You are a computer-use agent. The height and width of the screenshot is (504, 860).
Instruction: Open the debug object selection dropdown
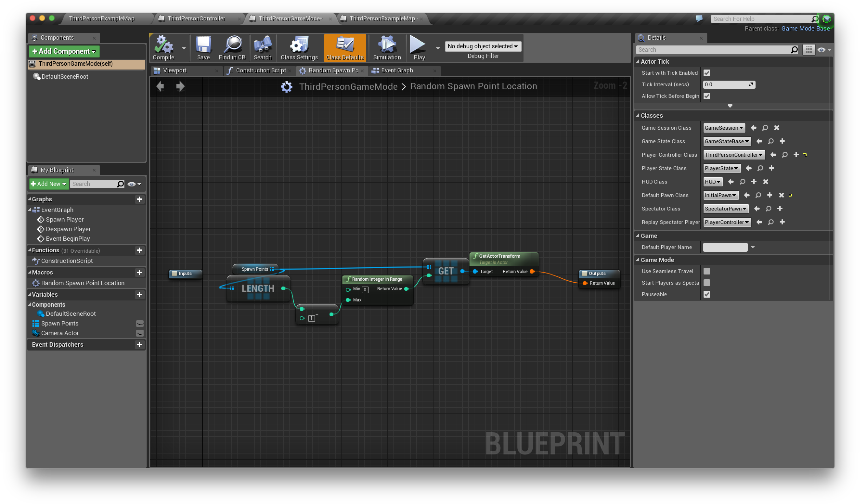[483, 46]
